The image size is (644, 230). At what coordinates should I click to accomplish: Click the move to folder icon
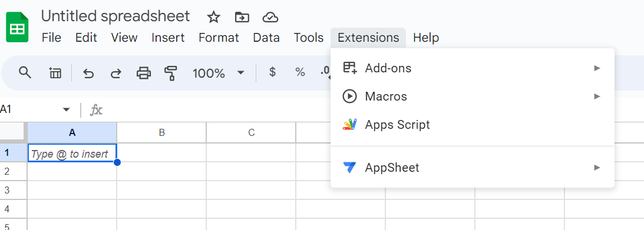pyautogui.click(x=242, y=17)
